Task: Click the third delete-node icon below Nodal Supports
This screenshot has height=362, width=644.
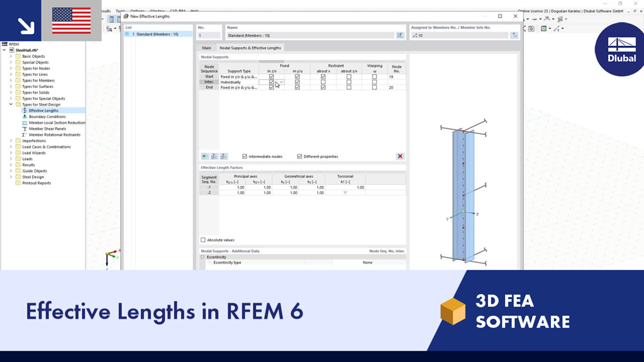Action: tap(224, 156)
